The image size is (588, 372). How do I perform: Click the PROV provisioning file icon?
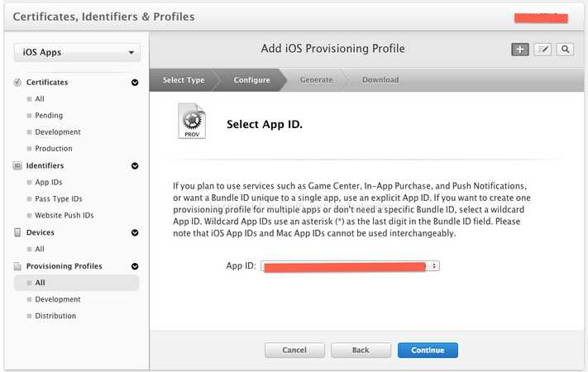coord(192,121)
